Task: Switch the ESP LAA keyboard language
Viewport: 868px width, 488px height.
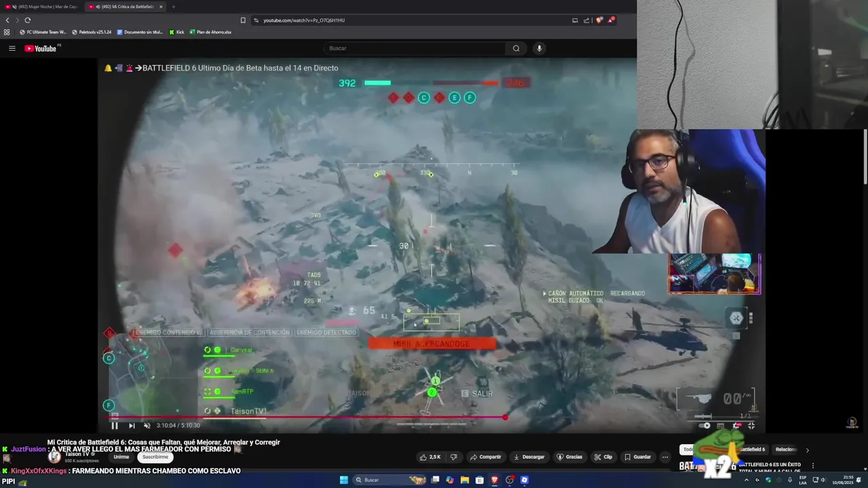Action: point(803,480)
